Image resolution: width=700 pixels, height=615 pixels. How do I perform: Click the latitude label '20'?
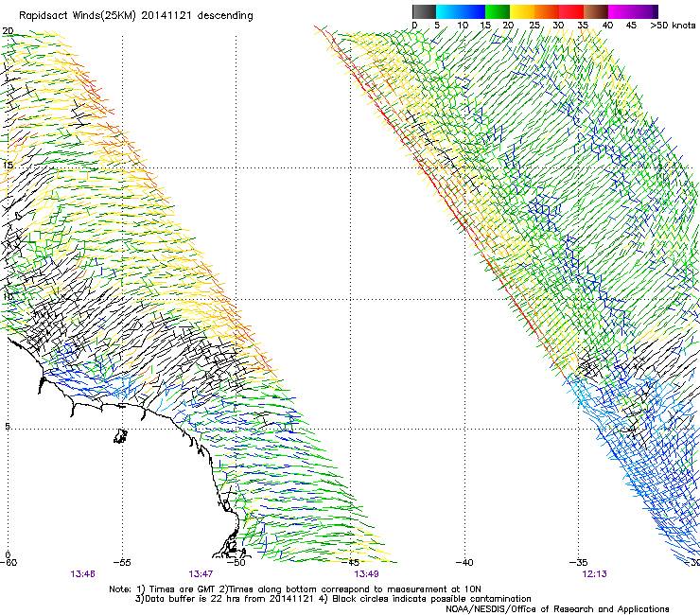[8, 31]
